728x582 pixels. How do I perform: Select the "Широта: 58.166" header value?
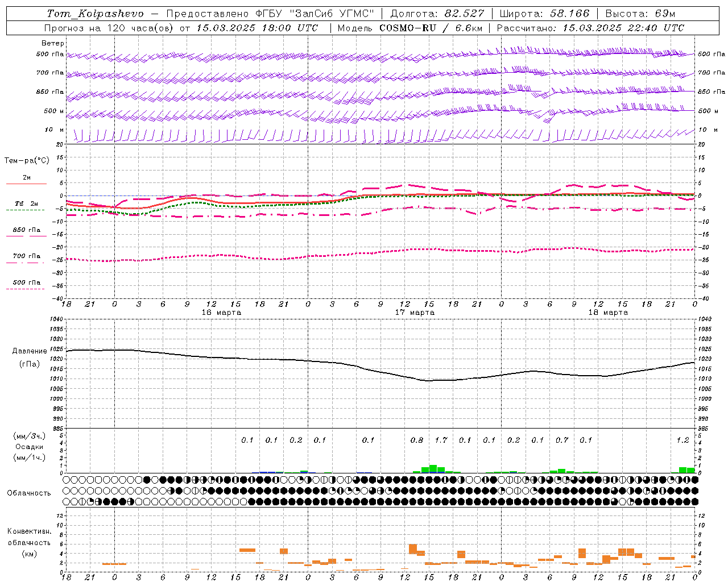pyautogui.click(x=545, y=14)
